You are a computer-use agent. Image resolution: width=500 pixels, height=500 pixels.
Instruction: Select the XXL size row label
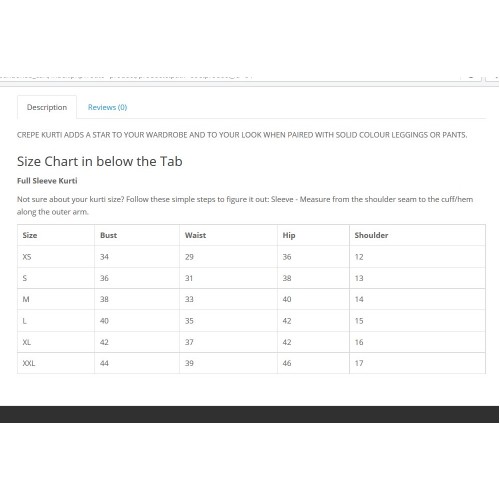pyautogui.click(x=29, y=363)
